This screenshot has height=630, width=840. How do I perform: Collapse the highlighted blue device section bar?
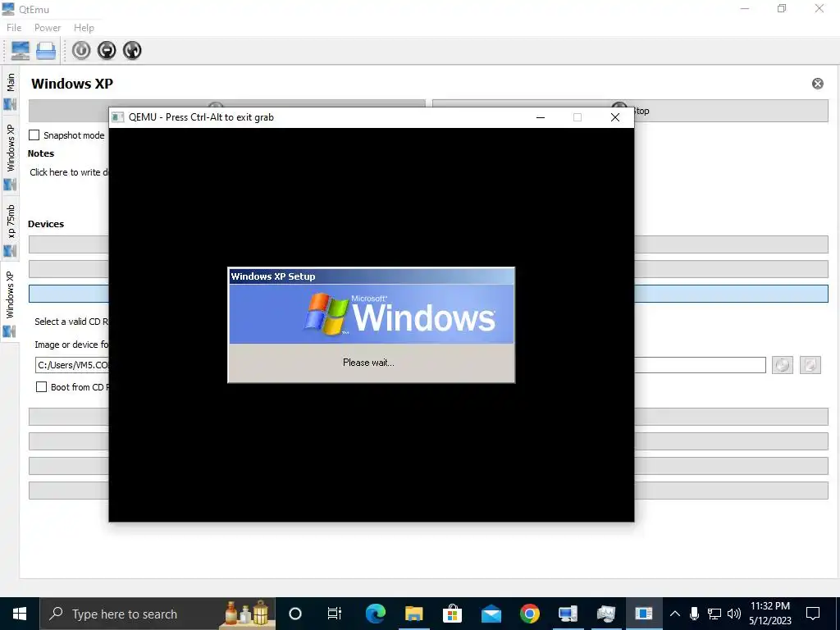[428, 294]
